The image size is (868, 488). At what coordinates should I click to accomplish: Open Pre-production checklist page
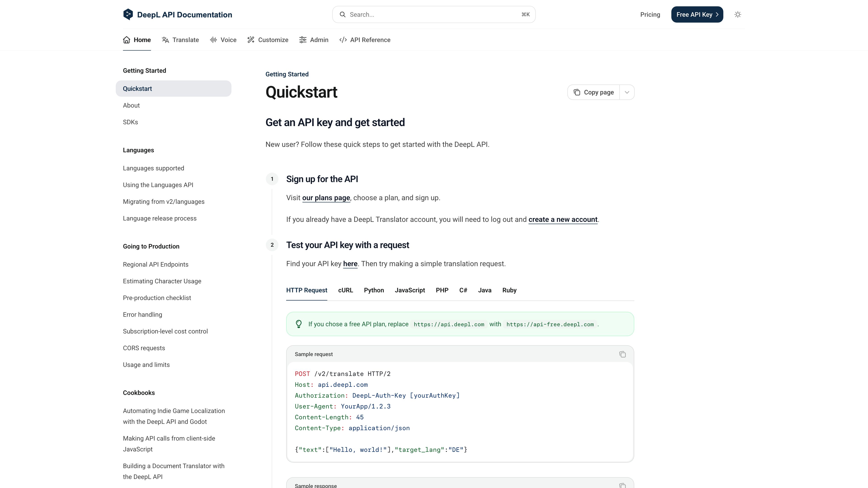pos(157,298)
